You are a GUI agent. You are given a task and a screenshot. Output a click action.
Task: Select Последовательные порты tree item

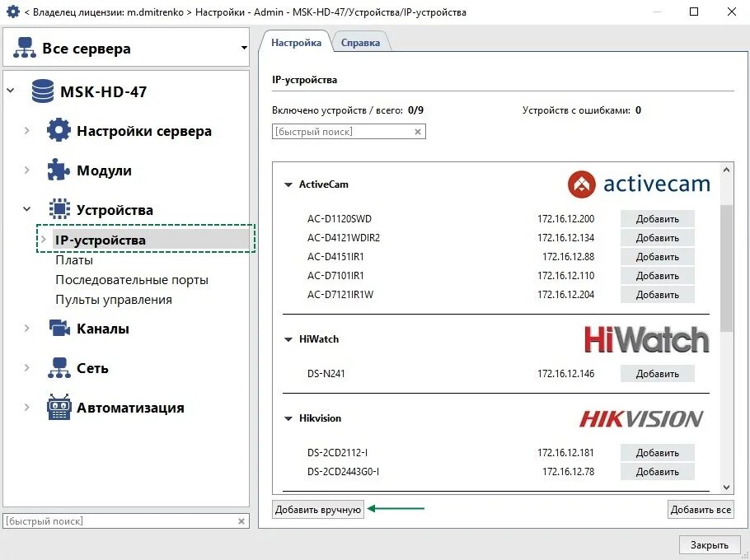132,280
